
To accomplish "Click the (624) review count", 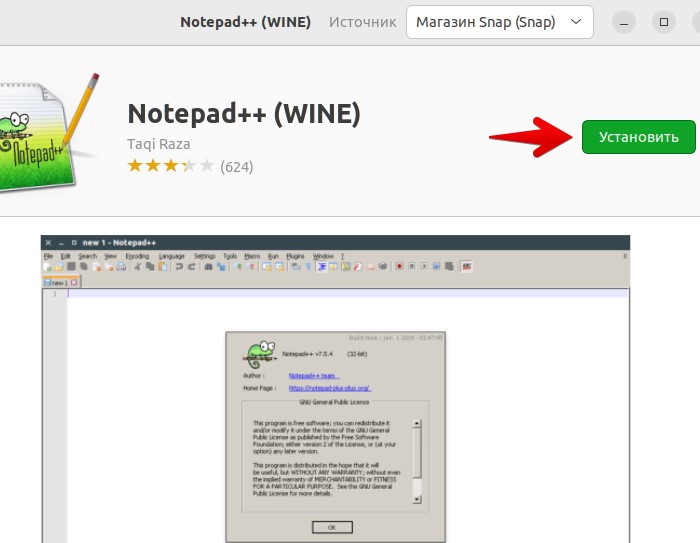I will [237, 167].
